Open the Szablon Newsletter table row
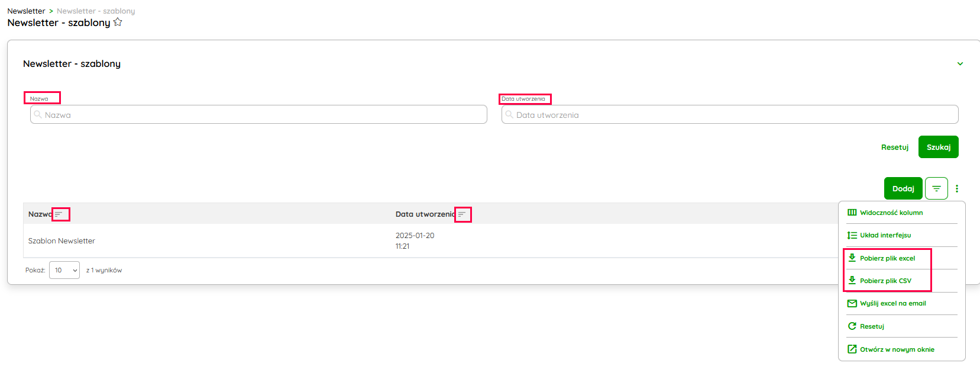Viewport: 980px width, 366px height. (x=62, y=241)
